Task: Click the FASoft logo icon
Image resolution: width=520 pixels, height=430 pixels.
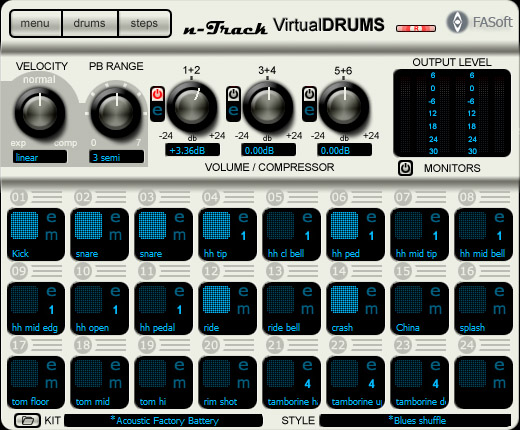Action: pos(457,22)
